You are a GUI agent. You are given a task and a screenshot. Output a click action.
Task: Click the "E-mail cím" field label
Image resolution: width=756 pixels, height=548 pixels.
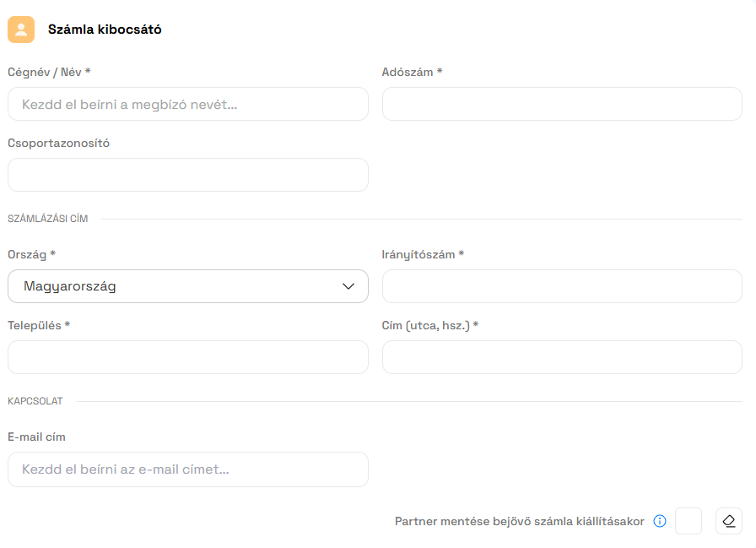pos(36,437)
